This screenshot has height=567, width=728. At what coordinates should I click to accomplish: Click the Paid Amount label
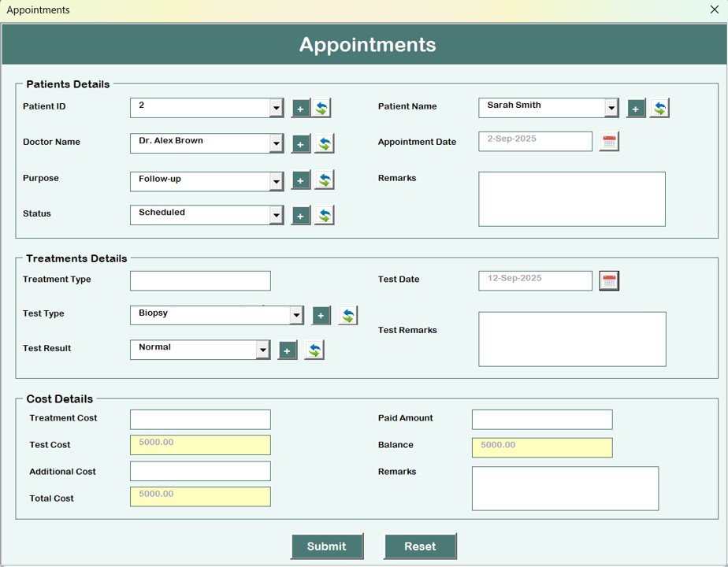[x=405, y=418]
